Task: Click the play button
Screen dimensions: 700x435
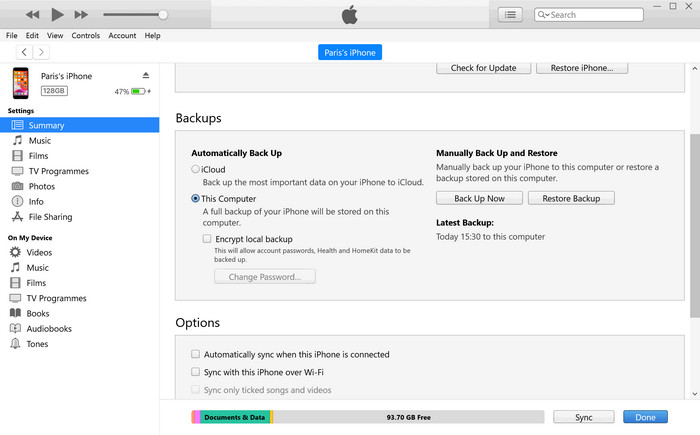Action: [57, 15]
